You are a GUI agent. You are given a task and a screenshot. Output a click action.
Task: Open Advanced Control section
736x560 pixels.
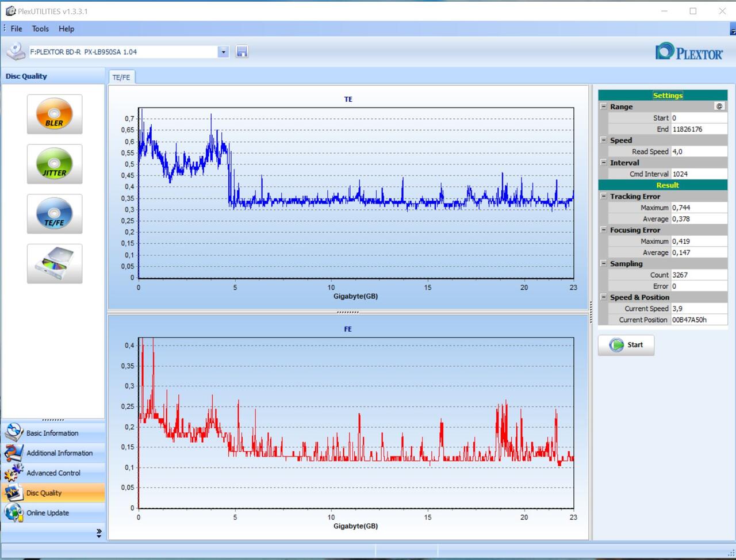click(53, 473)
